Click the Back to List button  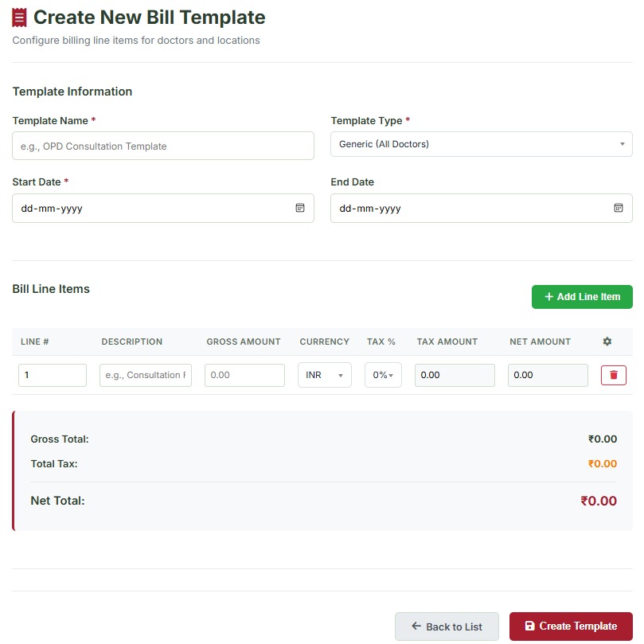pos(447,626)
